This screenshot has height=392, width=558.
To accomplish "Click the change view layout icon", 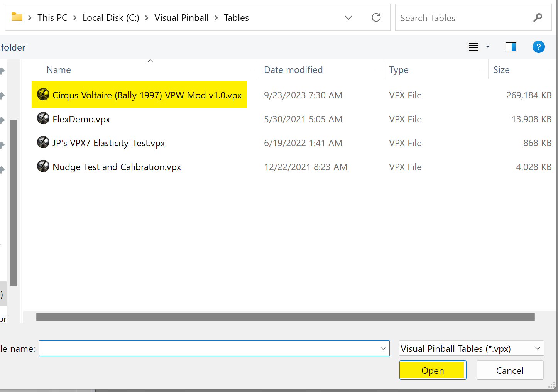I will coord(473,47).
